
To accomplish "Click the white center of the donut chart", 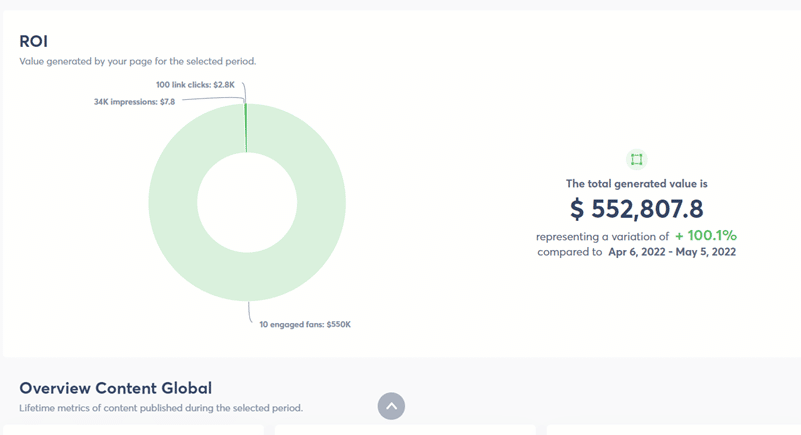I will coord(246,203).
